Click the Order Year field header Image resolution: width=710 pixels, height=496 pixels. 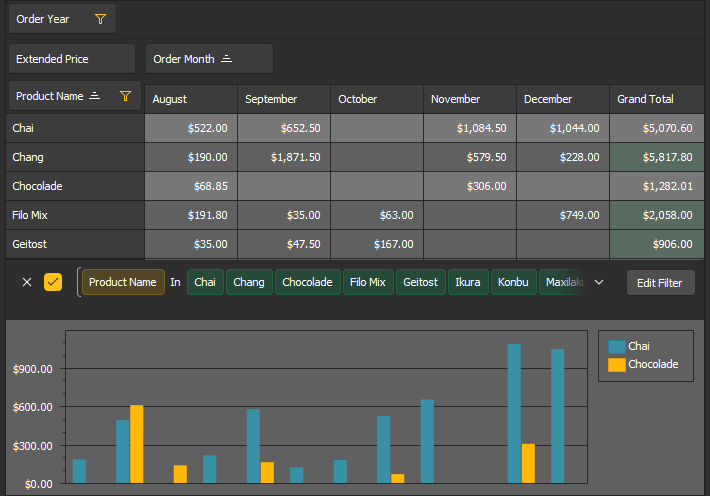tap(62, 19)
